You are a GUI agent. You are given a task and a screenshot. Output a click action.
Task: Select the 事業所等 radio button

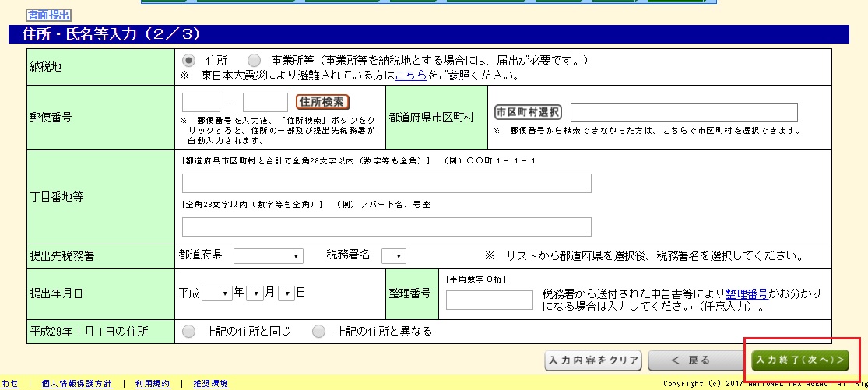[x=254, y=60]
